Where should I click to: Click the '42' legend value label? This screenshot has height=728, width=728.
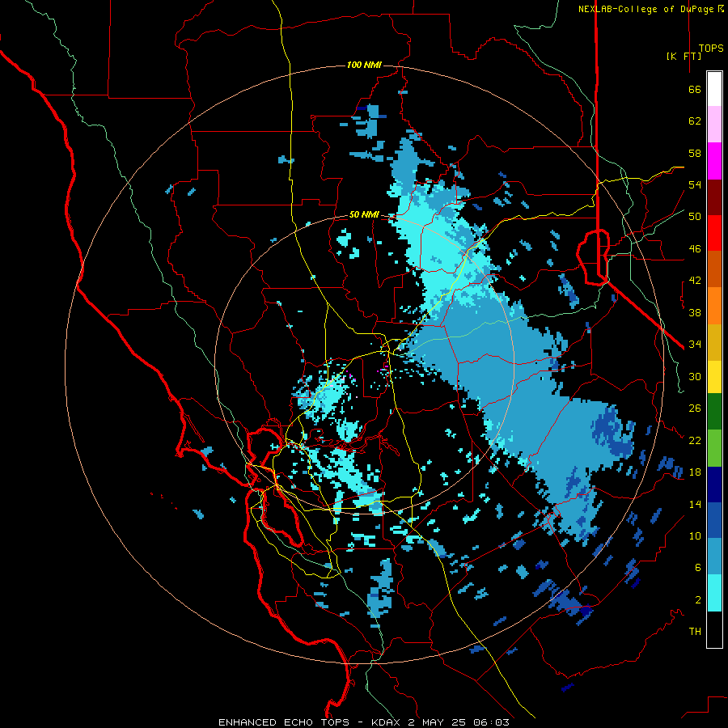(x=695, y=281)
